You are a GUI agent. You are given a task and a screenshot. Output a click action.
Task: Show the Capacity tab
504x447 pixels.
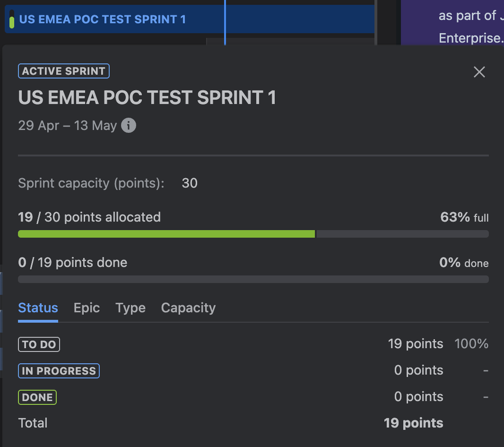pyautogui.click(x=188, y=308)
